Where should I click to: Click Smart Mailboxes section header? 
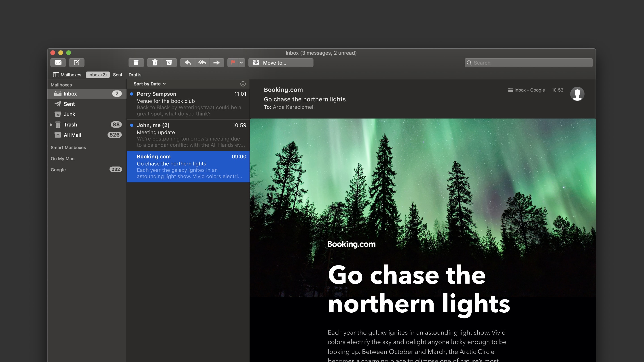(x=68, y=147)
